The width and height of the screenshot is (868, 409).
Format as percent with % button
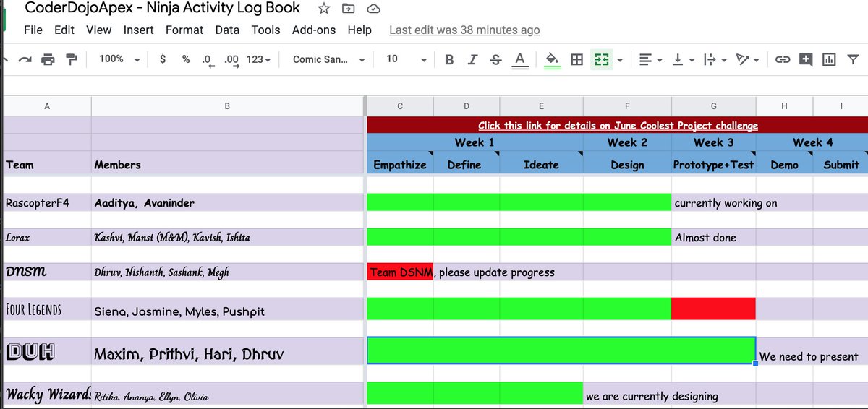pyautogui.click(x=186, y=59)
